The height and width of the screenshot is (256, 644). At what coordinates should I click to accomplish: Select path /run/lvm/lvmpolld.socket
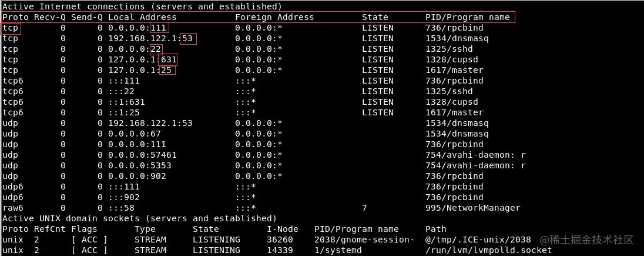[x=489, y=250]
